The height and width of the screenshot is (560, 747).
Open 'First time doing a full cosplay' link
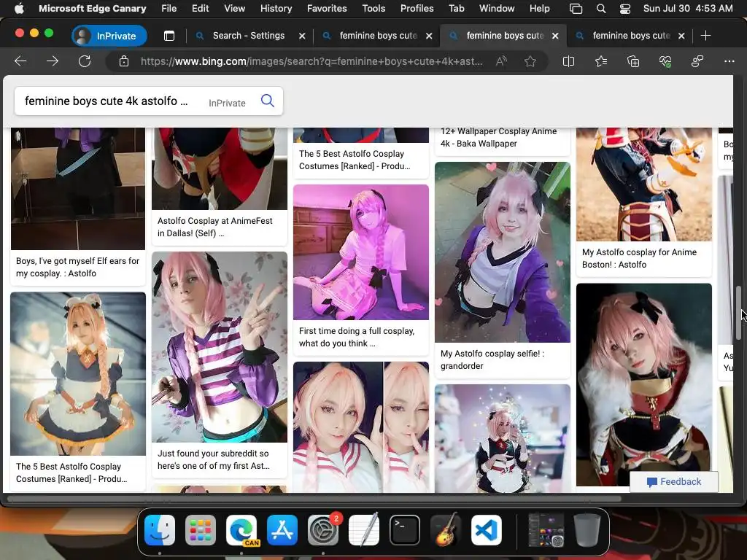pos(357,337)
